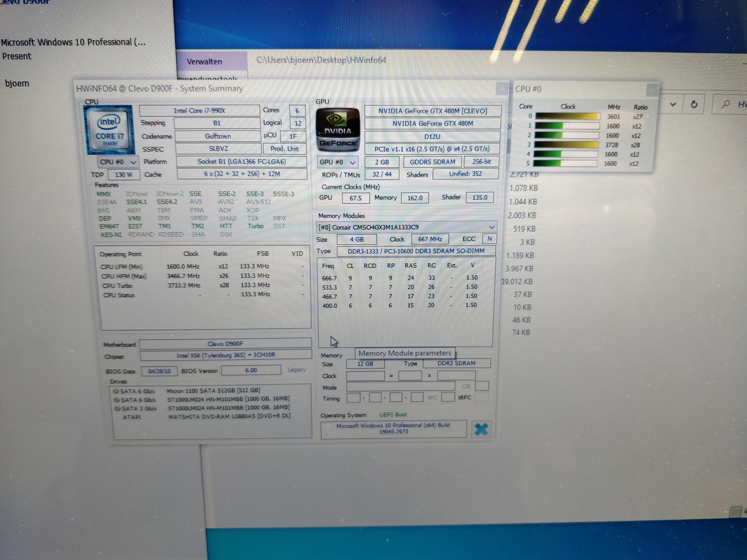This screenshot has height=560, width=747.
Task: Expand the Explorer address bar history chevron
Action: click(673, 104)
